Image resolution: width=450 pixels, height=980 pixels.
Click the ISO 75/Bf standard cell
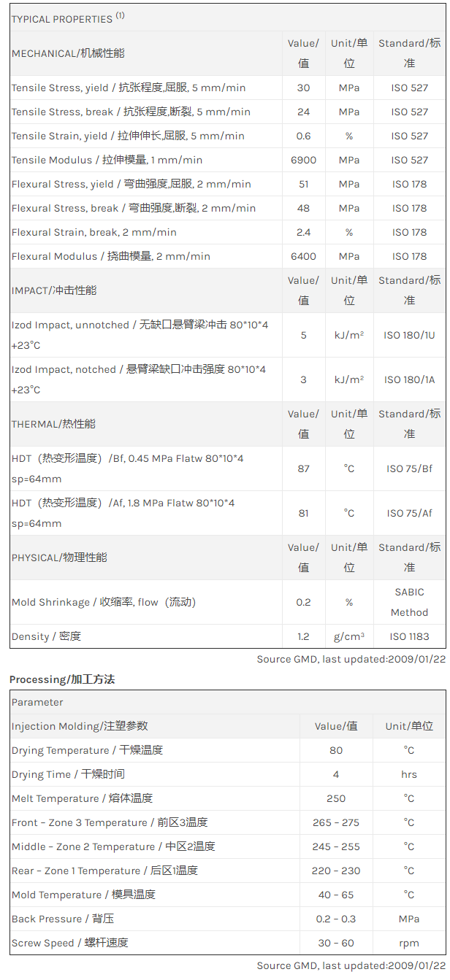tap(409, 468)
